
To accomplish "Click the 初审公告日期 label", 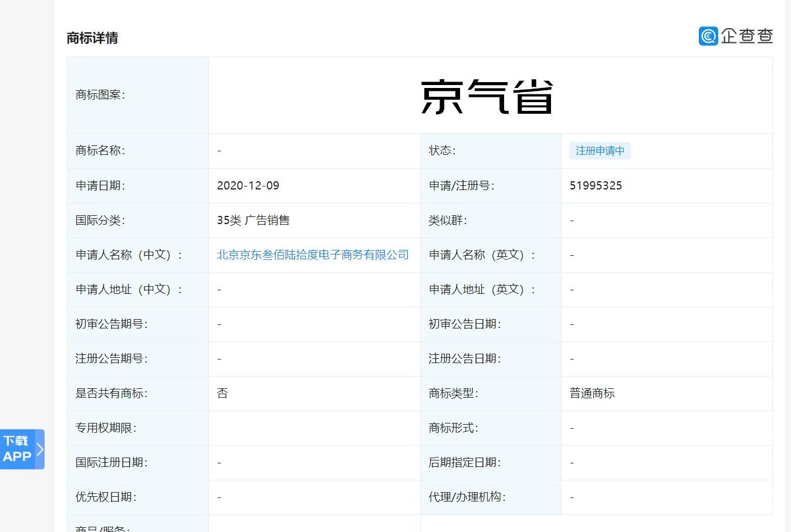I will tap(465, 324).
